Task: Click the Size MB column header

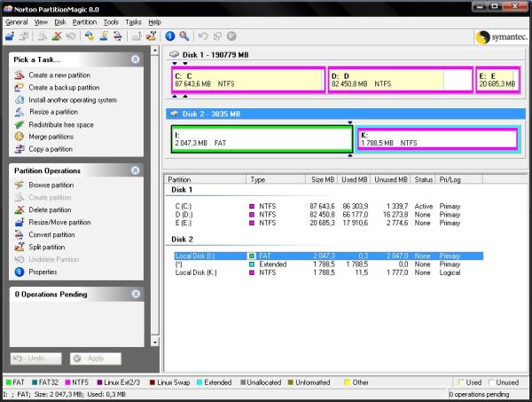Action: (321, 179)
